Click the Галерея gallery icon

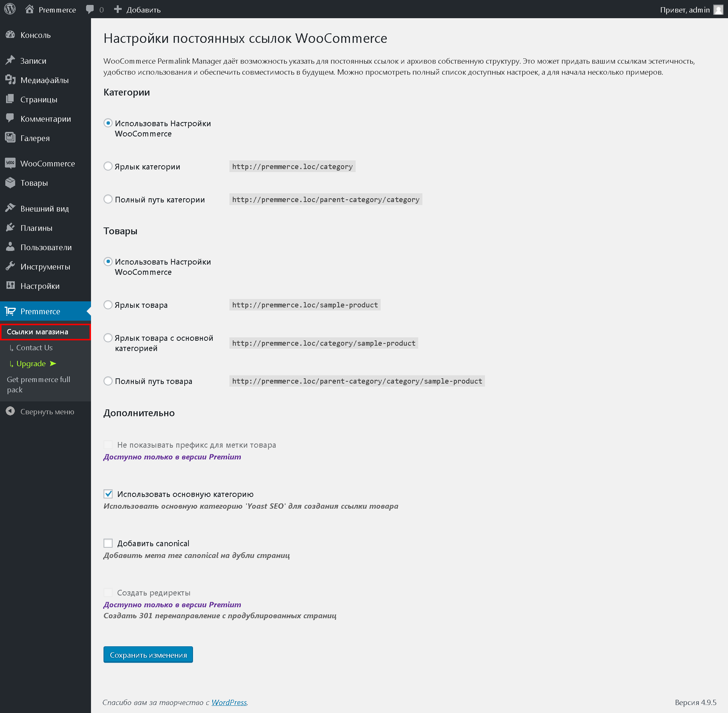pos(10,138)
